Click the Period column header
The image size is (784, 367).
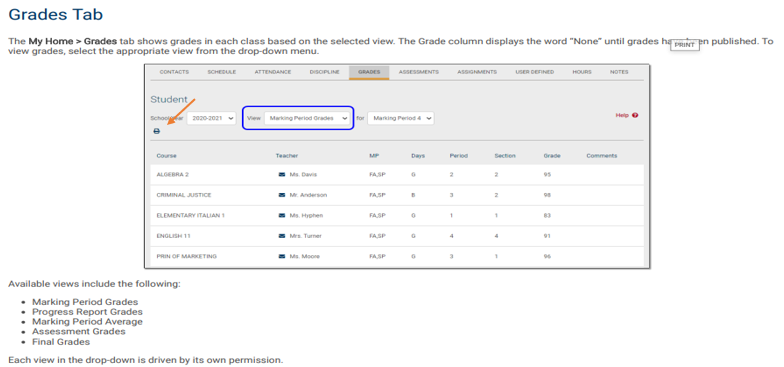[458, 156]
